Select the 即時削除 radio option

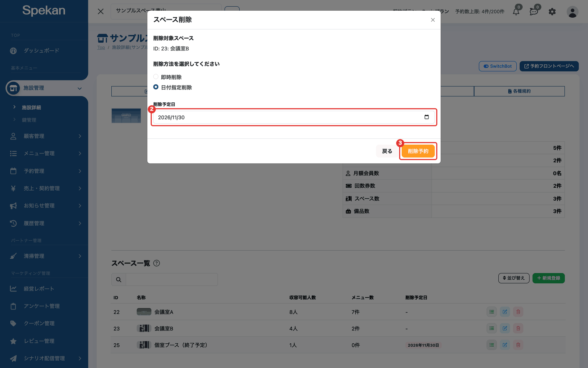point(156,77)
